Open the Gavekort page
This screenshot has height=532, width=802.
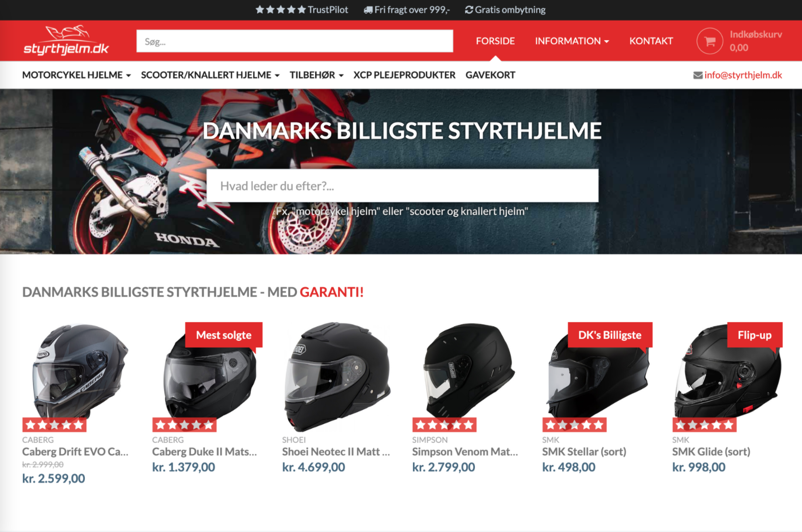coord(490,75)
